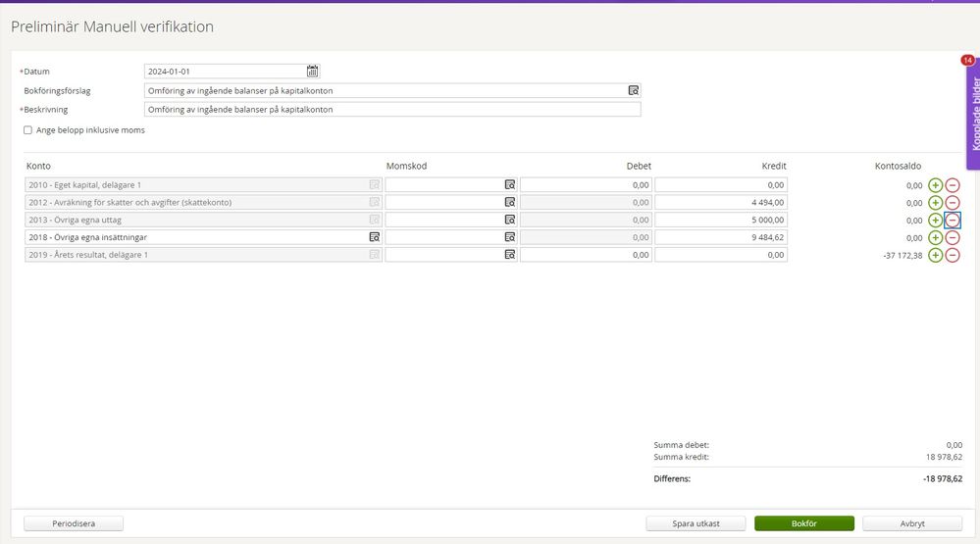The image size is (980, 544).
Task: Remove the 2012 Avräkning row with minus icon
Action: pos(953,203)
